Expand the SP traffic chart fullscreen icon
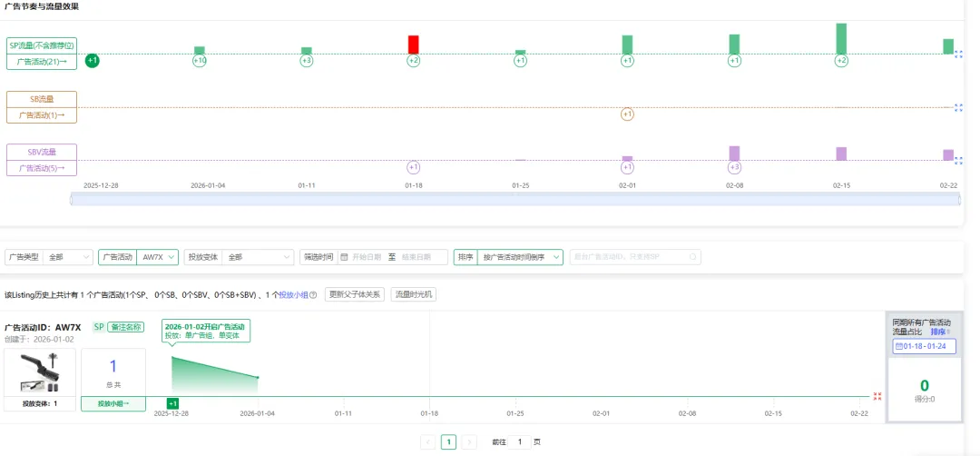 click(958, 55)
